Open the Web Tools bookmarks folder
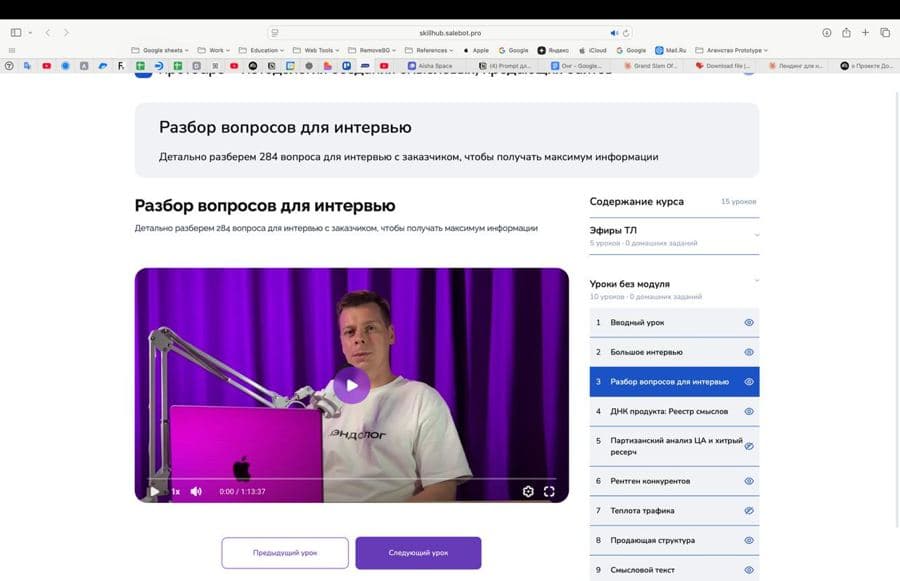This screenshot has height=581, width=900. (x=316, y=51)
